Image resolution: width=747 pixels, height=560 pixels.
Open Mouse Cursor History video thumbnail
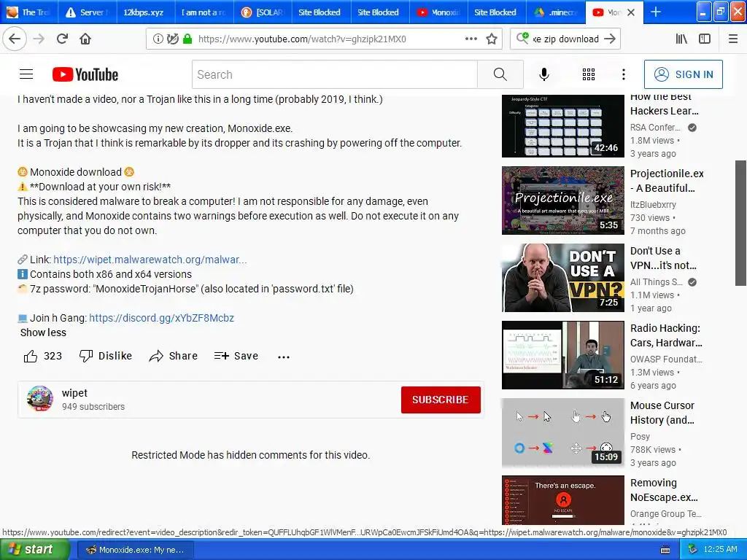tap(562, 432)
